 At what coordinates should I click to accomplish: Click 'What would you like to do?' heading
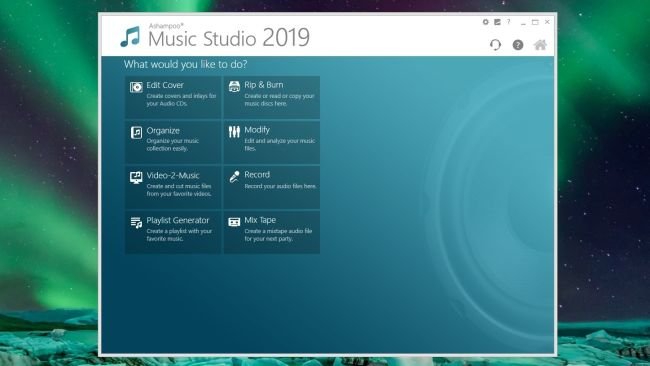tap(185, 64)
